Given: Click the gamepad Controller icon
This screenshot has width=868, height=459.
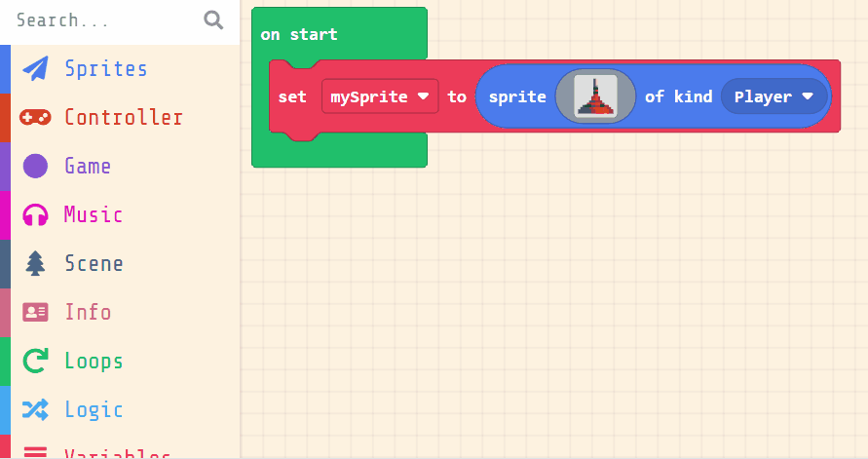Looking at the screenshot, I should (x=36, y=118).
